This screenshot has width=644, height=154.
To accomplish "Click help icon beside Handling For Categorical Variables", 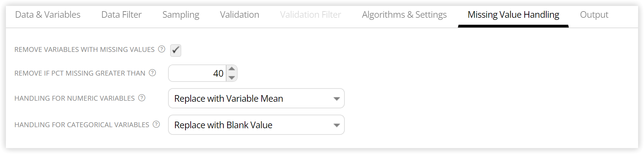I will click(156, 124).
